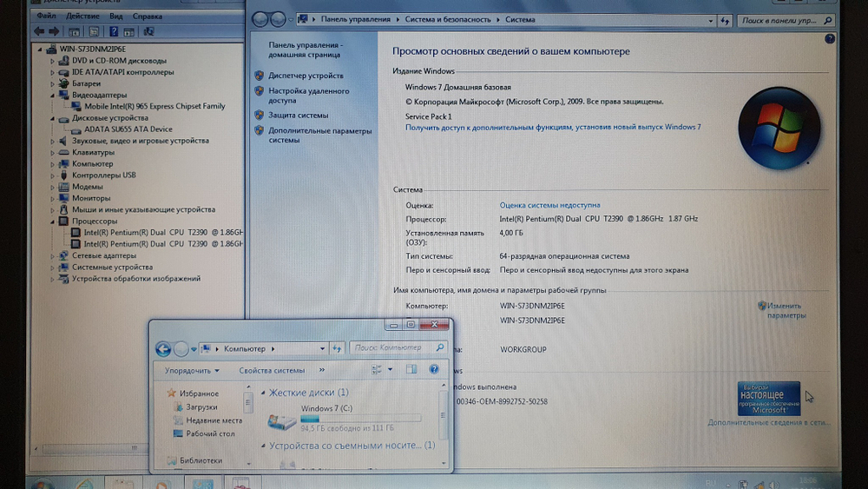Scan for hardware changes icon
Screen dimensions: 868x489
click(x=149, y=31)
